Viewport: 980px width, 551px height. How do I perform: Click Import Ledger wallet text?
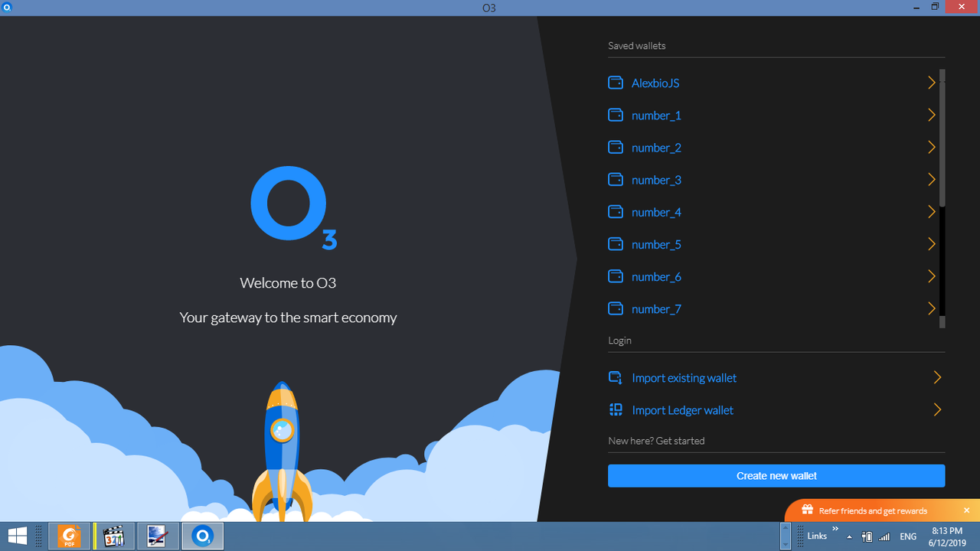pos(683,410)
